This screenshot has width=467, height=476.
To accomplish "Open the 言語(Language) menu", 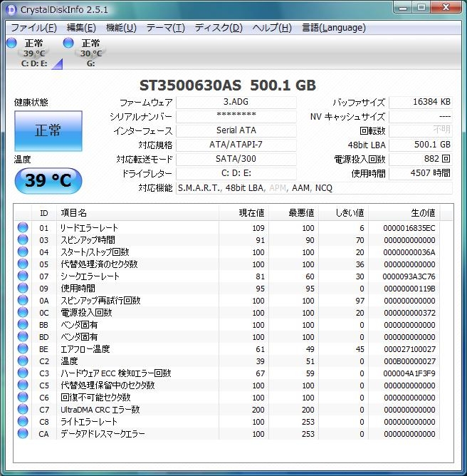I will click(334, 28).
